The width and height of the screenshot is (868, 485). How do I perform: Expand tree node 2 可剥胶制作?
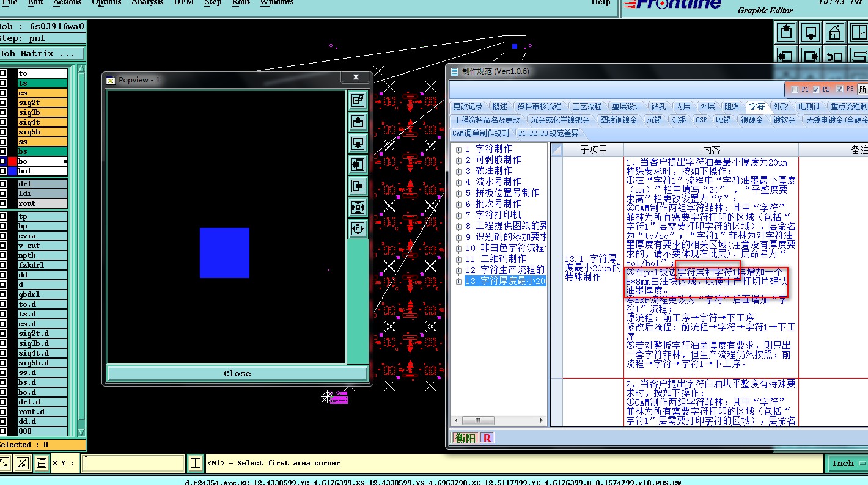[459, 160]
